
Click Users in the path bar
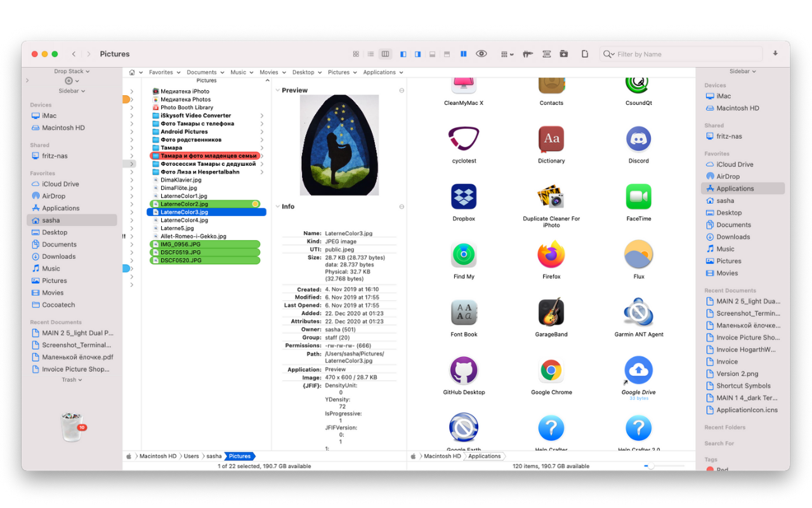click(191, 456)
